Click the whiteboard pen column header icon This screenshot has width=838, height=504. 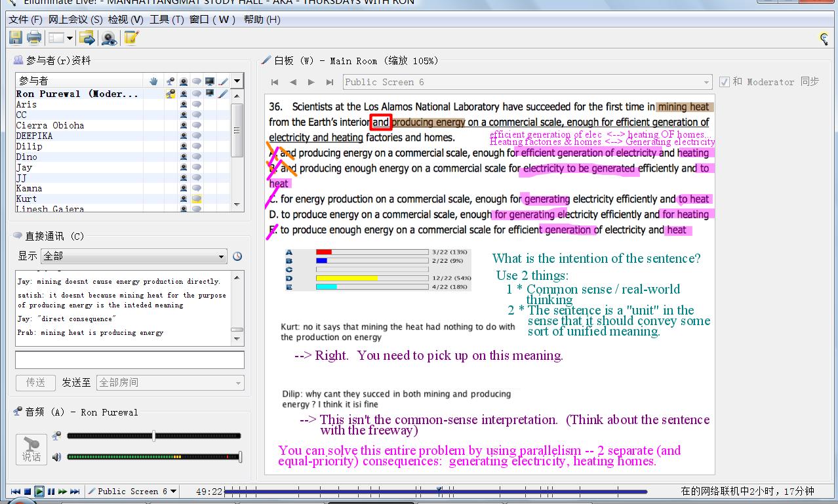pos(223,81)
